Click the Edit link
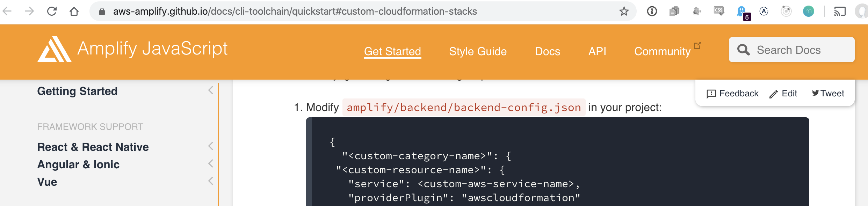868x206 pixels. 783,94
